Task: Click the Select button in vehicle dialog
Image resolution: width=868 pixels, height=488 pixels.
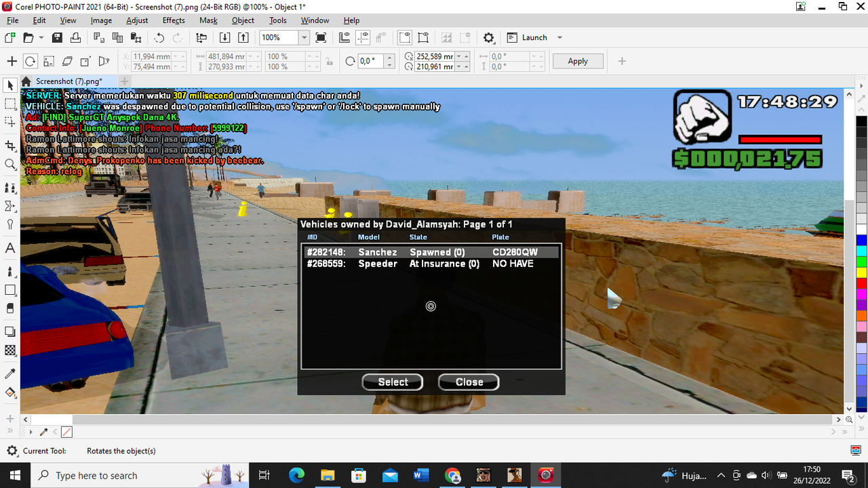Action: click(x=393, y=382)
